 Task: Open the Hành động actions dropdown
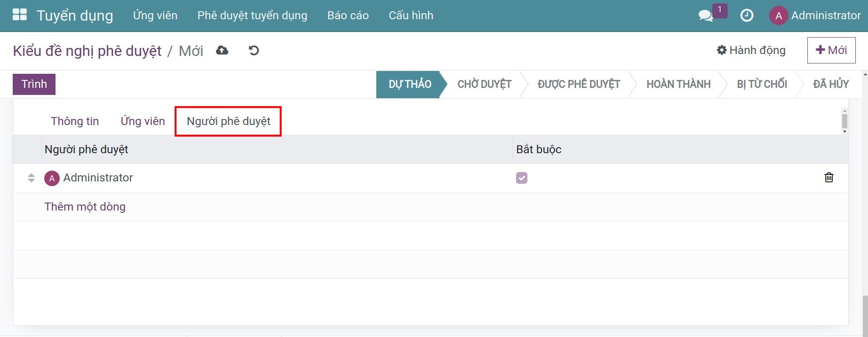(751, 50)
